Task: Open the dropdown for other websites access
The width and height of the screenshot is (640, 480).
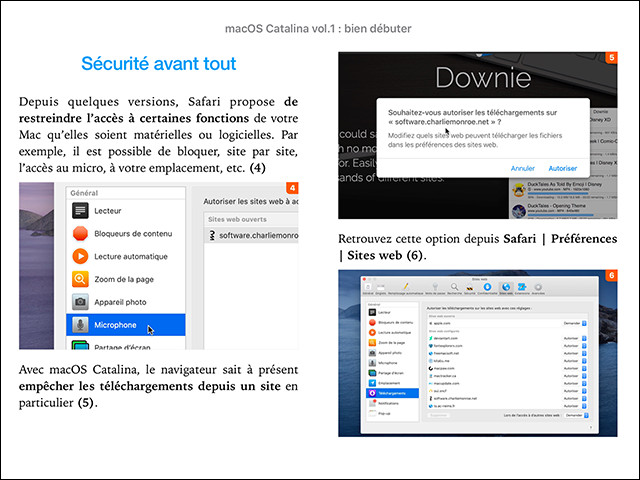Action: [576, 414]
